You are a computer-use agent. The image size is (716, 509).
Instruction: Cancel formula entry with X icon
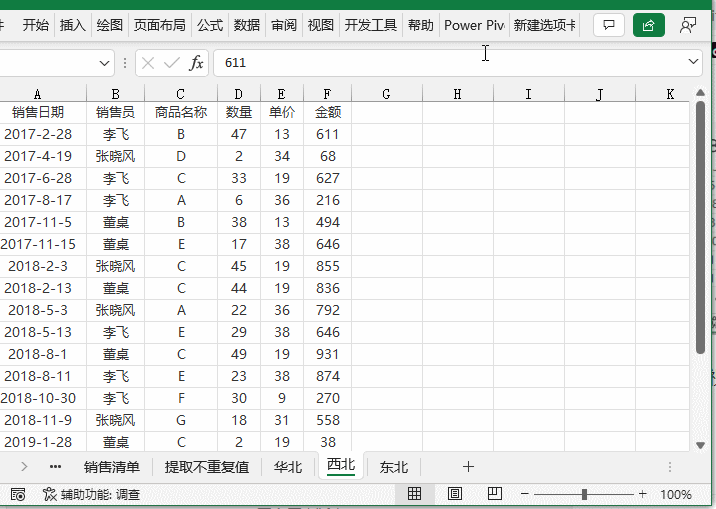click(x=147, y=63)
